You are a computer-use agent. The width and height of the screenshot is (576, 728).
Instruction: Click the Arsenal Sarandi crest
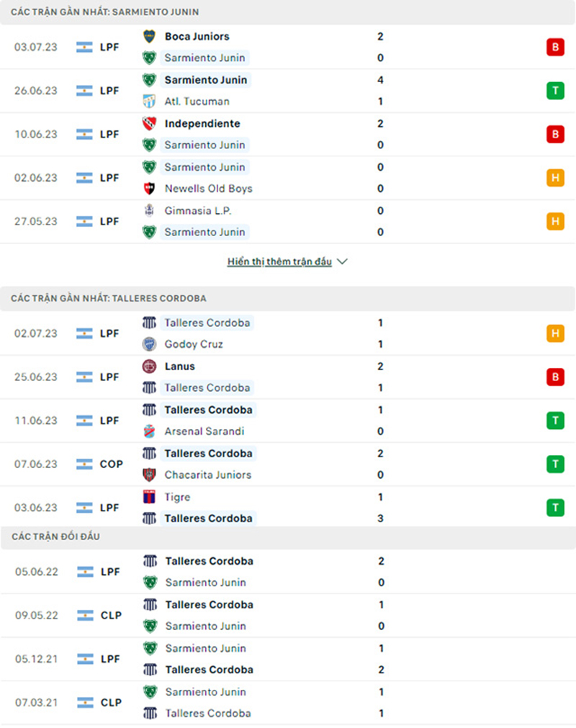(x=149, y=431)
